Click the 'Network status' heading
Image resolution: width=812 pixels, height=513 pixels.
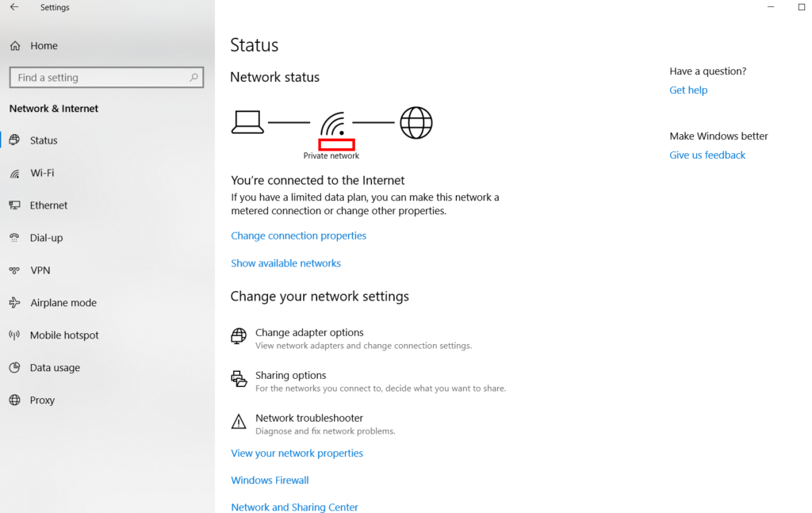click(274, 77)
